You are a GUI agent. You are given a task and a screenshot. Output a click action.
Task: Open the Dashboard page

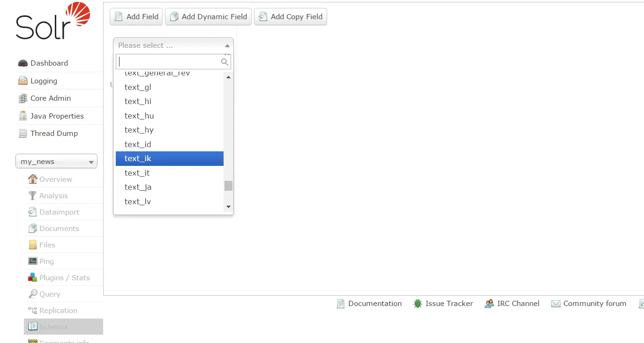(x=49, y=63)
